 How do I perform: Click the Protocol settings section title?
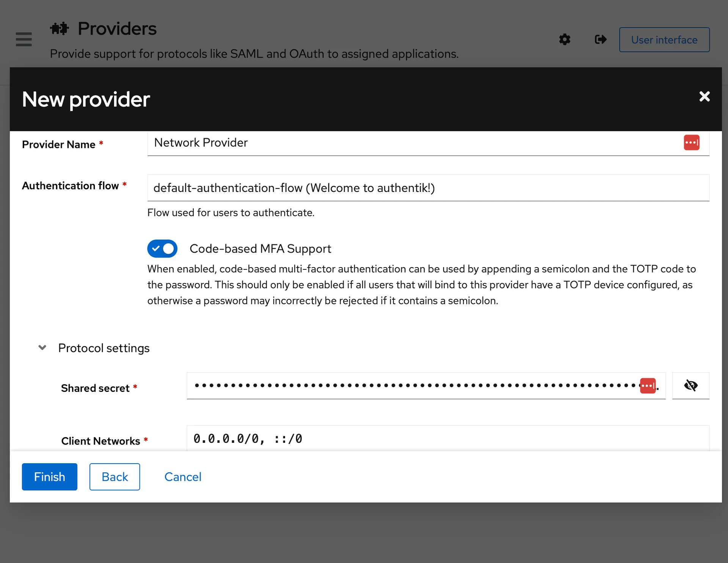(104, 348)
